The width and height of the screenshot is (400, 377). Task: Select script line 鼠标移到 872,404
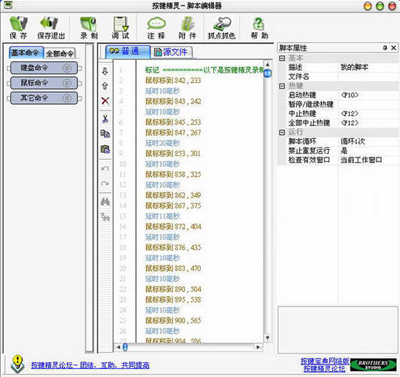(173, 226)
